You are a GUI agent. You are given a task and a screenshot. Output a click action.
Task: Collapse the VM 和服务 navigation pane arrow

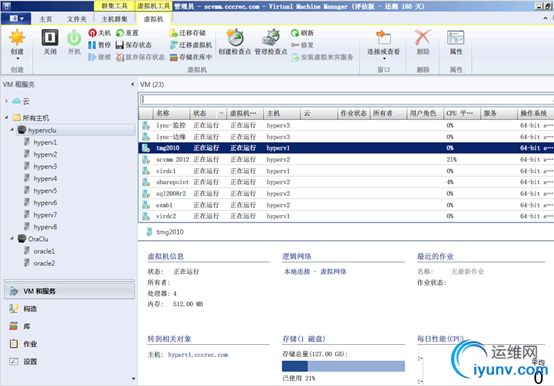pyautogui.click(x=132, y=84)
